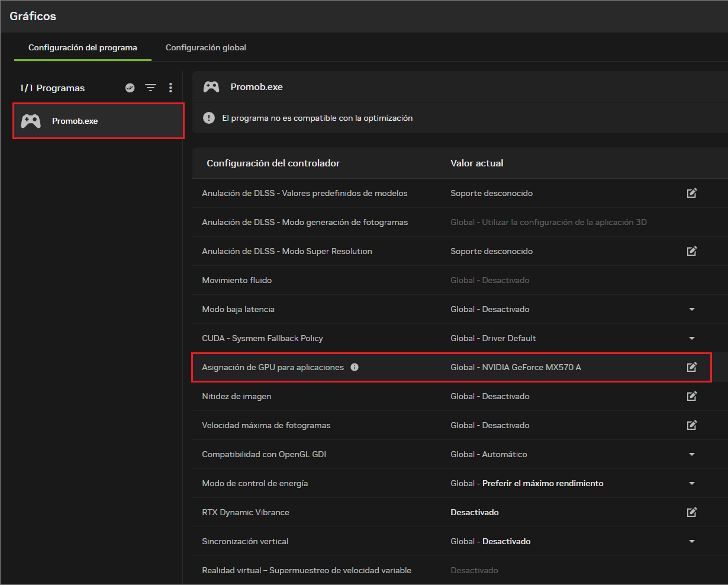
Task: Expand the CUDA Sysmem Fallback Policy dropdown
Action: (x=692, y=338)
